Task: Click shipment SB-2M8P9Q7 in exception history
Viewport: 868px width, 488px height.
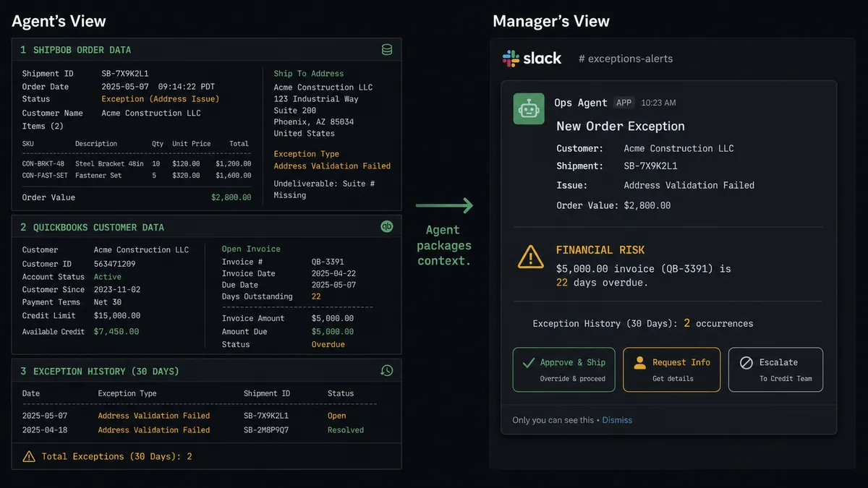Action: 266,430
